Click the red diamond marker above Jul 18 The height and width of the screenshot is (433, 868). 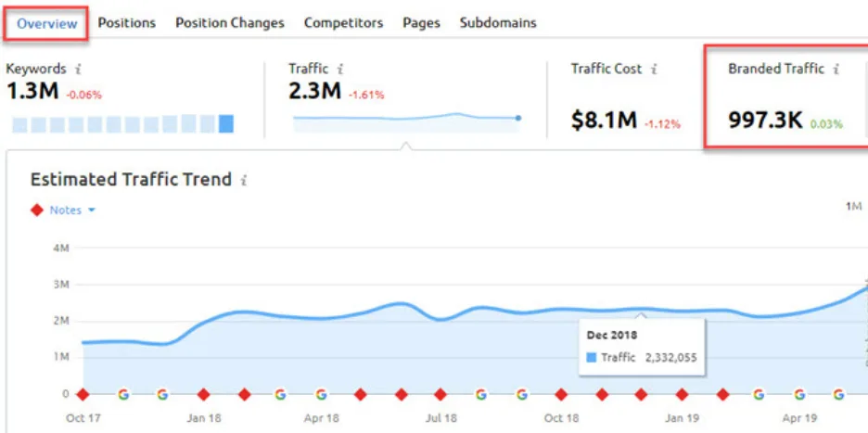point(440,394)
